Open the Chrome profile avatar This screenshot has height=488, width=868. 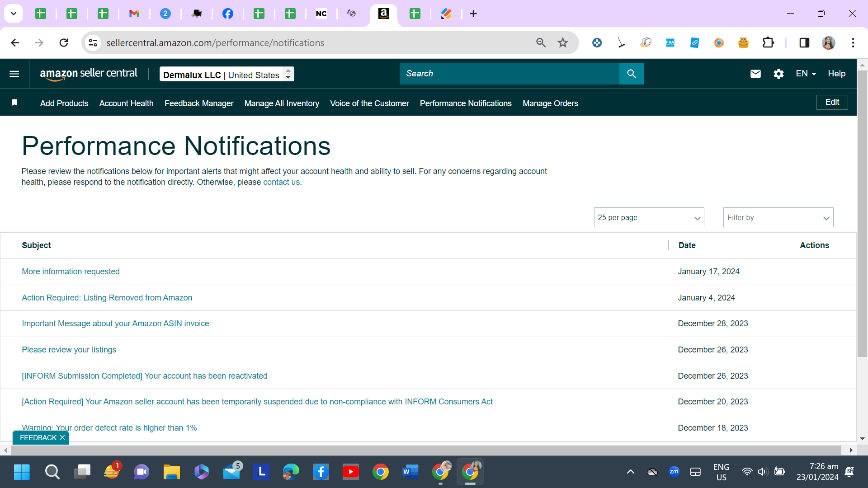pos(829,42)
